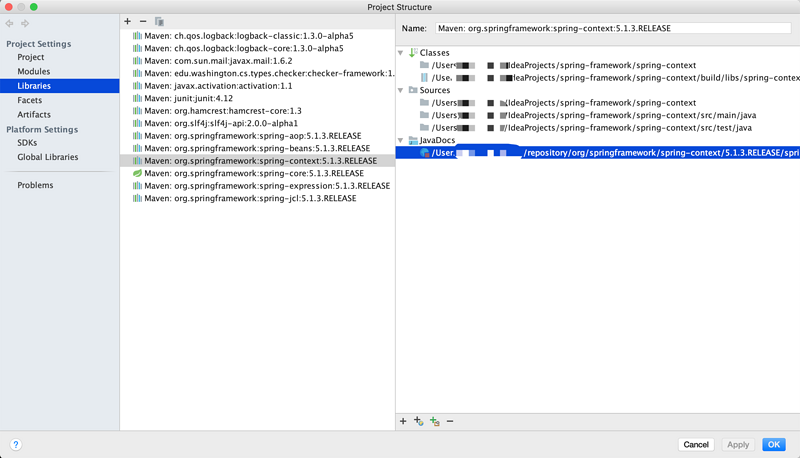This screenshot has width=800, height=458.
Task: Select Maven checker-framework library
Action: coord(258,73)
